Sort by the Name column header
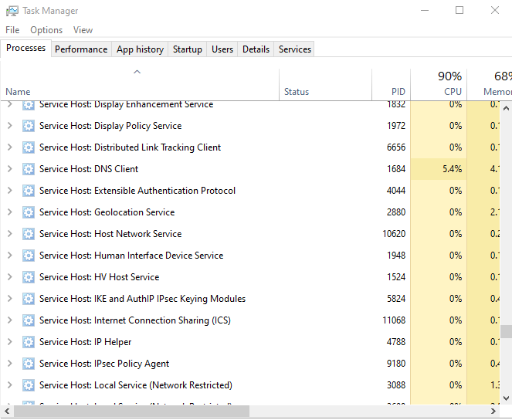 (140, 84)
